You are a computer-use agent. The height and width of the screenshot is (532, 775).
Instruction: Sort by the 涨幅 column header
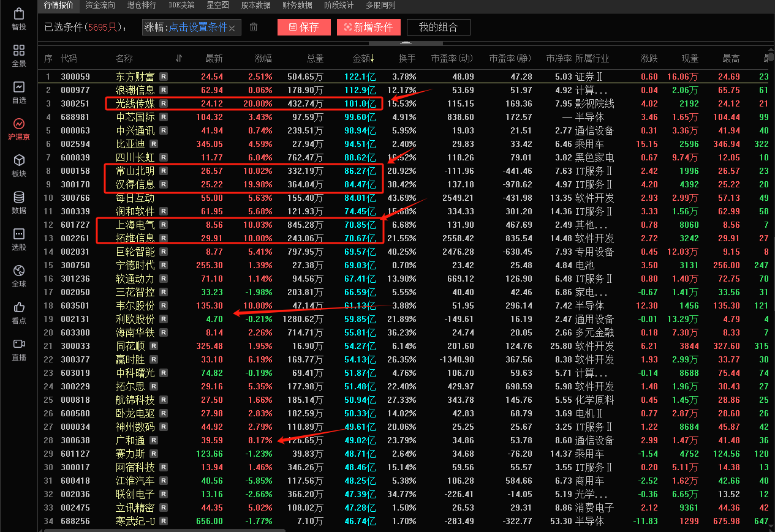[x=263, y=58]
